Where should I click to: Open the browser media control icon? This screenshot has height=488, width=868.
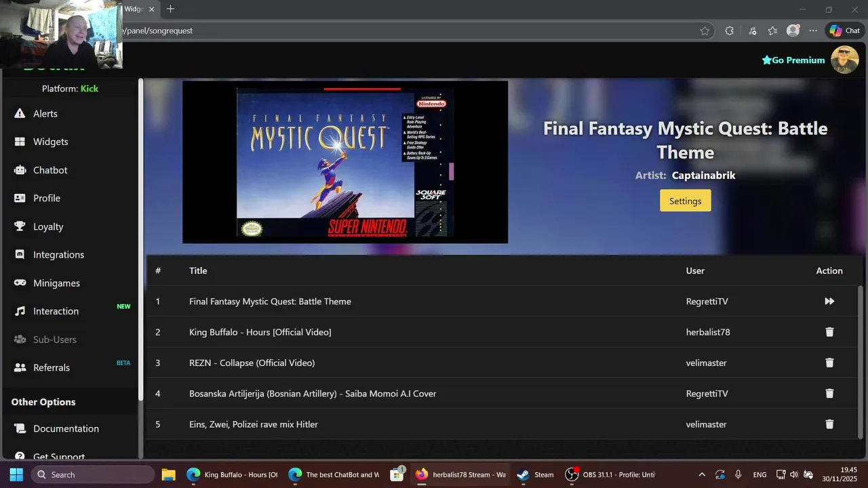[x=753, y=30]
